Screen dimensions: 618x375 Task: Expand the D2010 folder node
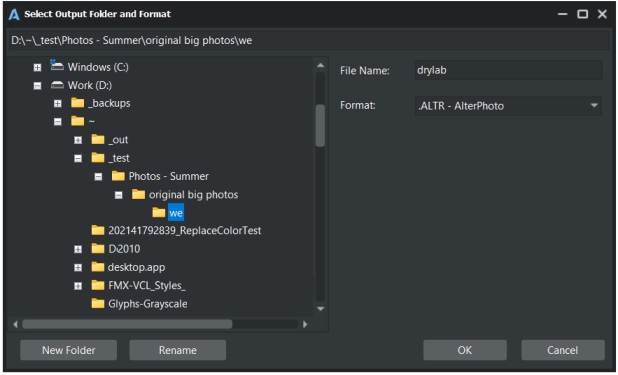coord(78,249)
